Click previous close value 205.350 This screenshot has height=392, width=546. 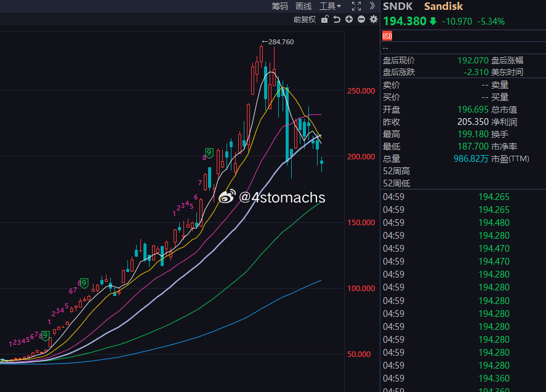473,122
